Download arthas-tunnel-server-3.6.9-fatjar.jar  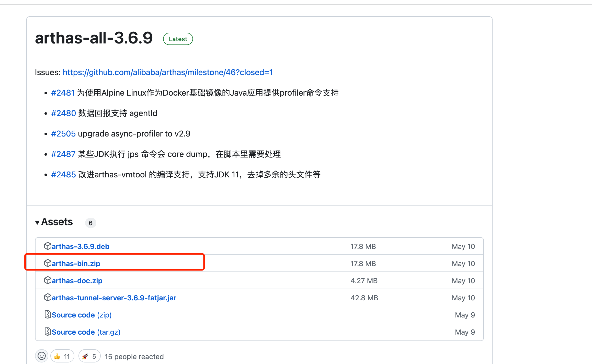click(x=114, y=298)
